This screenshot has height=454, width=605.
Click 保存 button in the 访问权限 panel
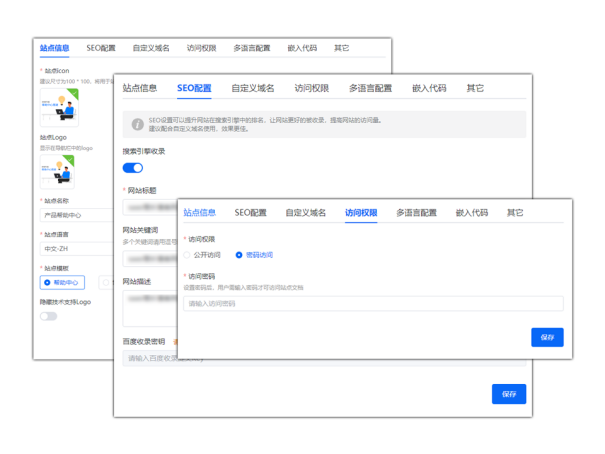547,337
